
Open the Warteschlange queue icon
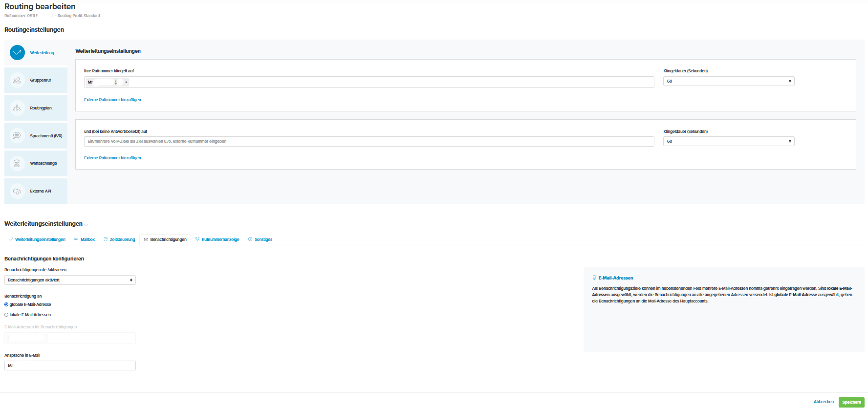[17, 163]
